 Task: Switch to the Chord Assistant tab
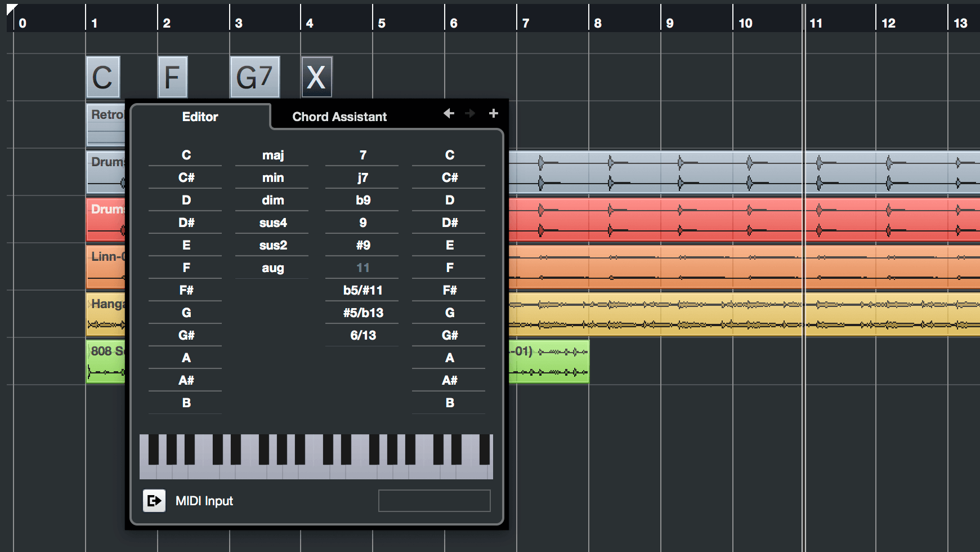[x=339, y=117]
